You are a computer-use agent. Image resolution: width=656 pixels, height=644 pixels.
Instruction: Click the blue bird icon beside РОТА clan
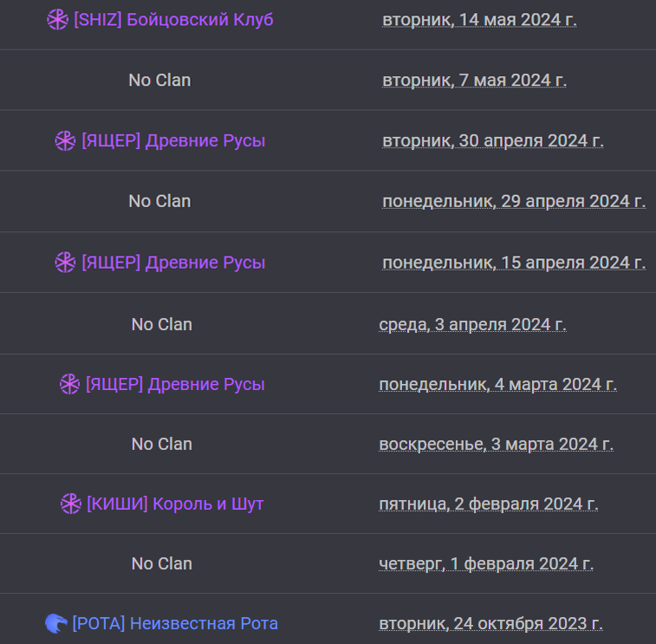[56, 623]
